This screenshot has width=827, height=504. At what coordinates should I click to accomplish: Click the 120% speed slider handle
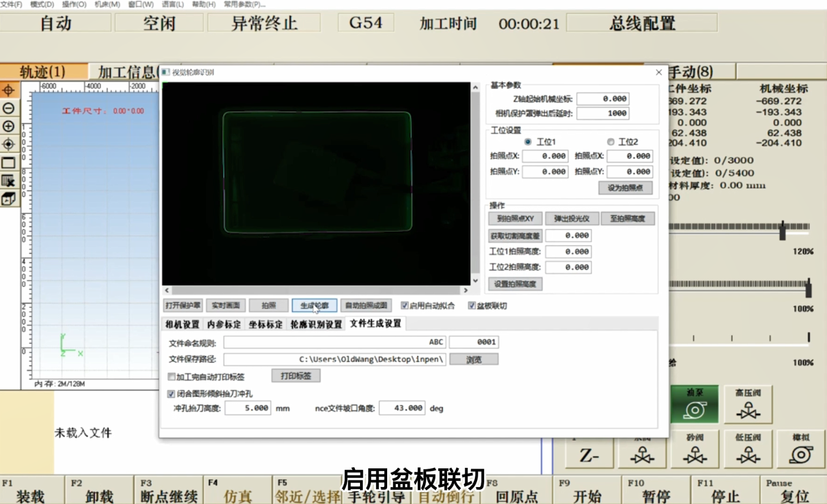(782, 230)
